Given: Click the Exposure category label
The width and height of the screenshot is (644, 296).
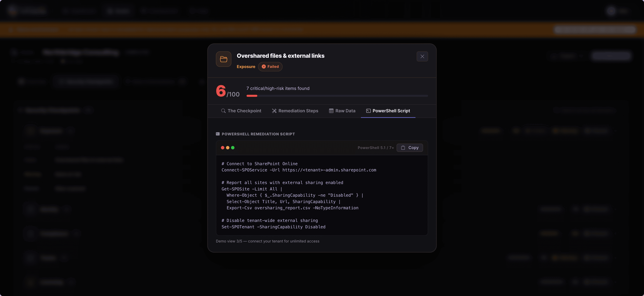Looking at the screenshot, I should [246, 67].
